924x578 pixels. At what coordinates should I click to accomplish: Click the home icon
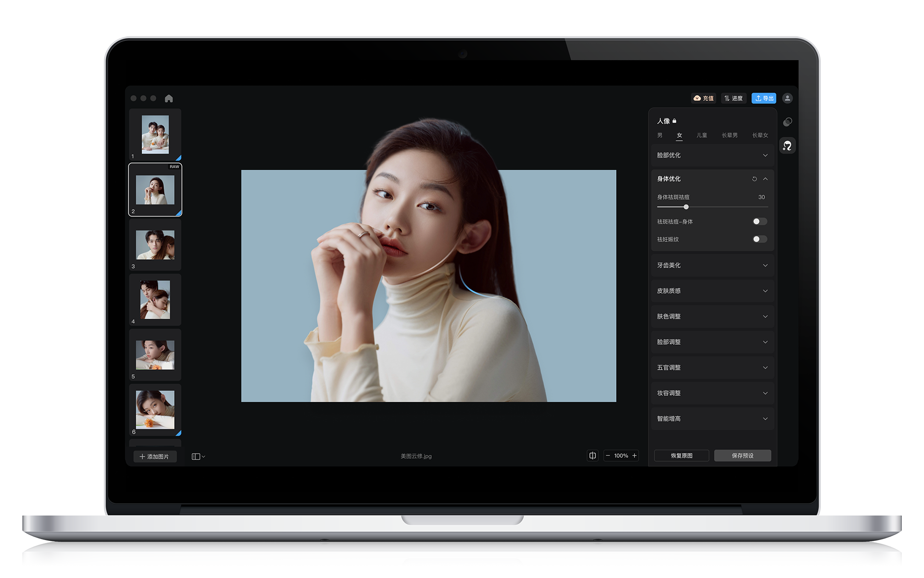click(x=168, y=99)
